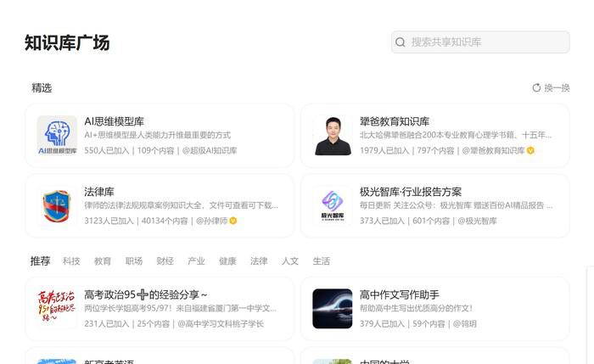Switch to the 科技 tab

[x=71, y=261]
